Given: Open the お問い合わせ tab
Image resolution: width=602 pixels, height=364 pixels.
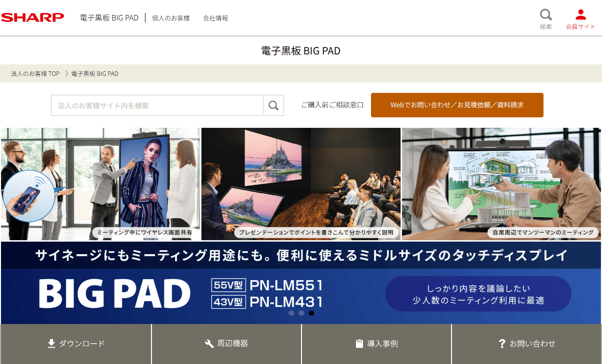Looking at the screenshot, I should pyautogui.click(x=527, y=344).
